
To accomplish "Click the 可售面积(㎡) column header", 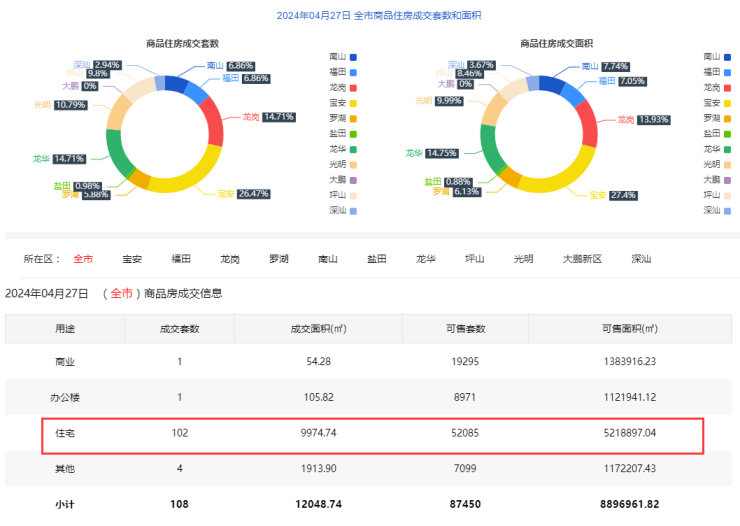I will coord(630,329).
